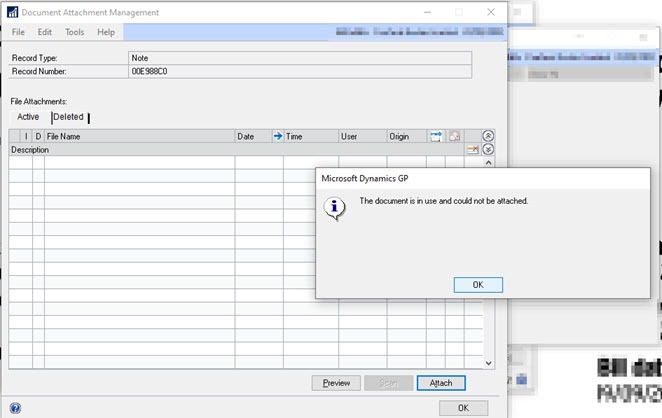Click the File Name column header
Screen dimensions: 662x418
pyautogui.click(x=139, y=136)
